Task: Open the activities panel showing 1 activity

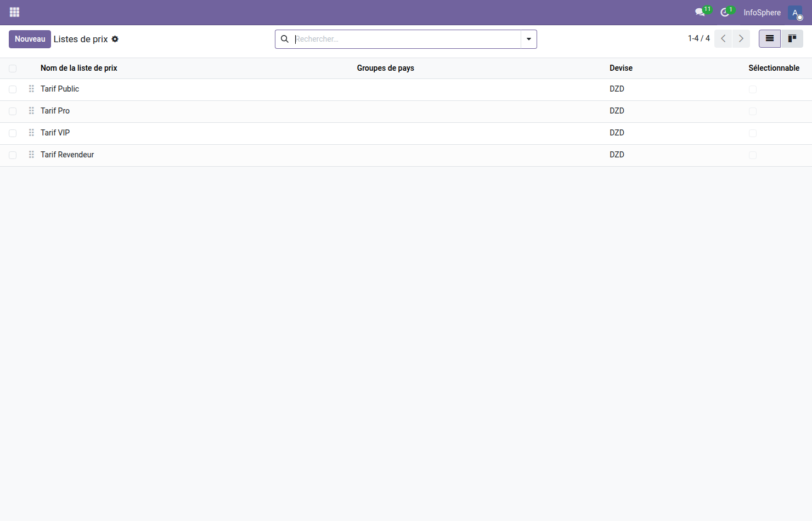Action: click(725, 12)
